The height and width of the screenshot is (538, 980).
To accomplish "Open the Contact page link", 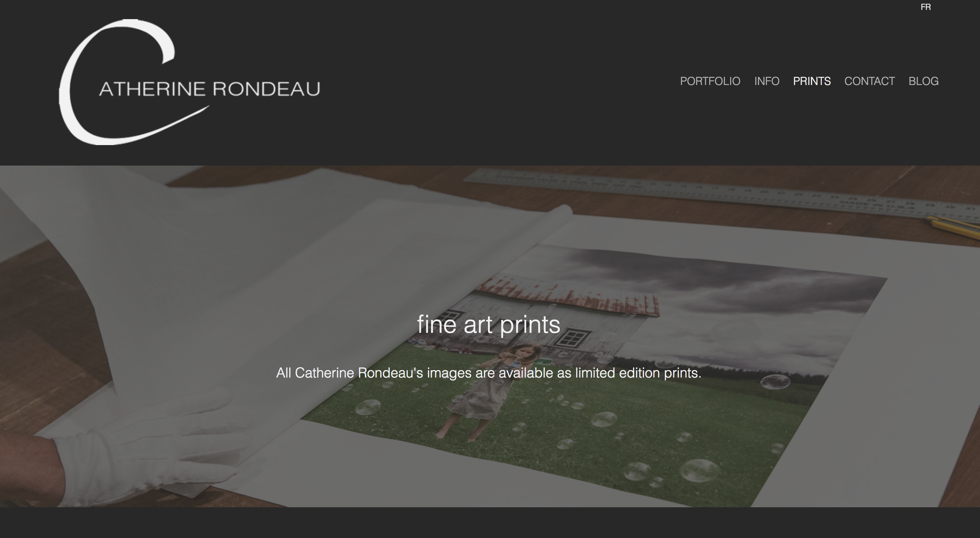I will click(869, 81).
